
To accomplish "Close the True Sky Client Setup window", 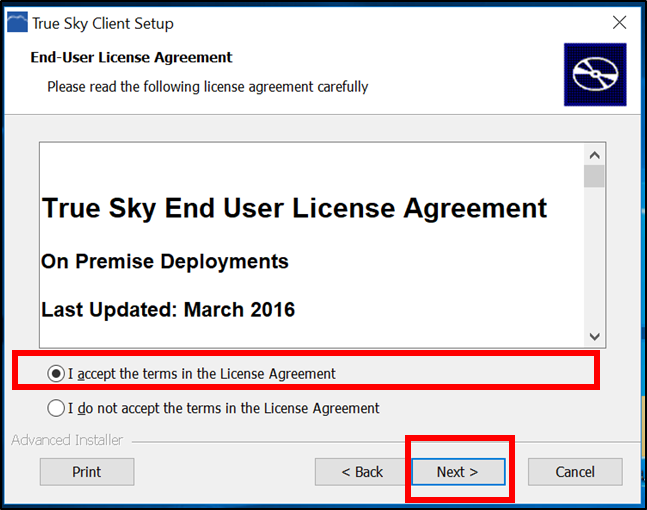I will coord(618,22).
